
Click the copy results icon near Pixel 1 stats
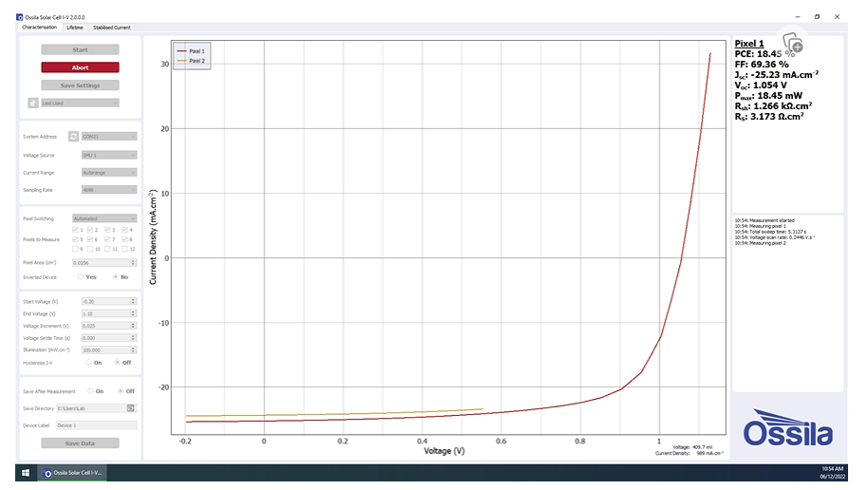793,43
